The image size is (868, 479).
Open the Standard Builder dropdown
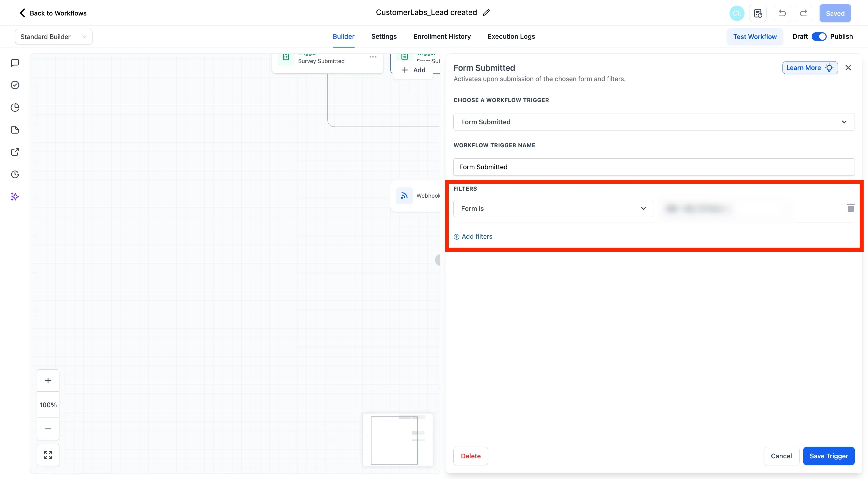[x=53, y=37]
